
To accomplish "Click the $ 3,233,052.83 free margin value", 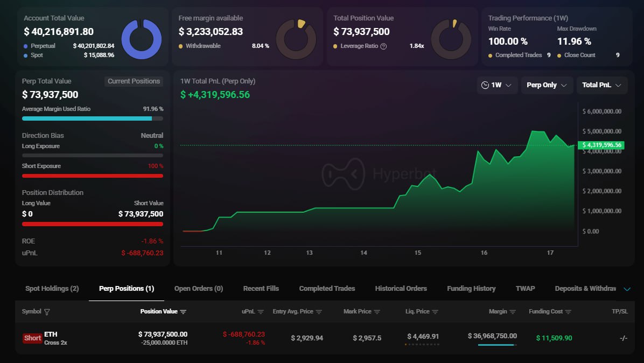I will [x=211, y=32].
